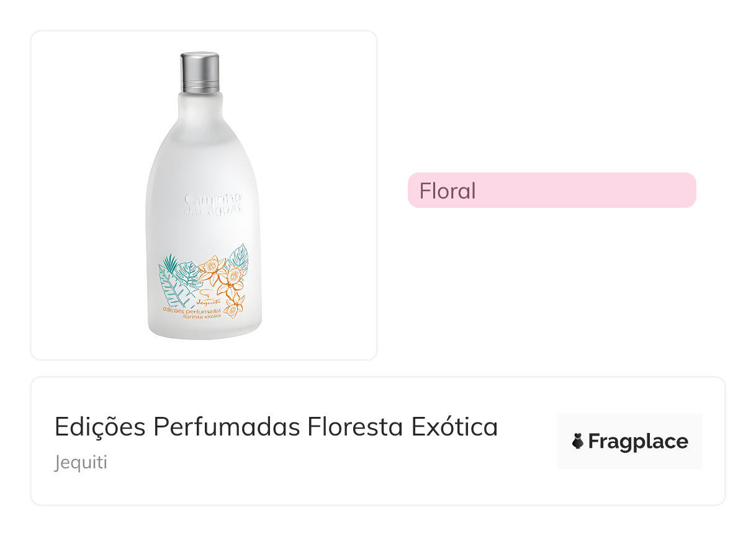
Task: Click the Fragplace perfume bottle logo icon
Action: pyautogui.click(x=578, y=442)
